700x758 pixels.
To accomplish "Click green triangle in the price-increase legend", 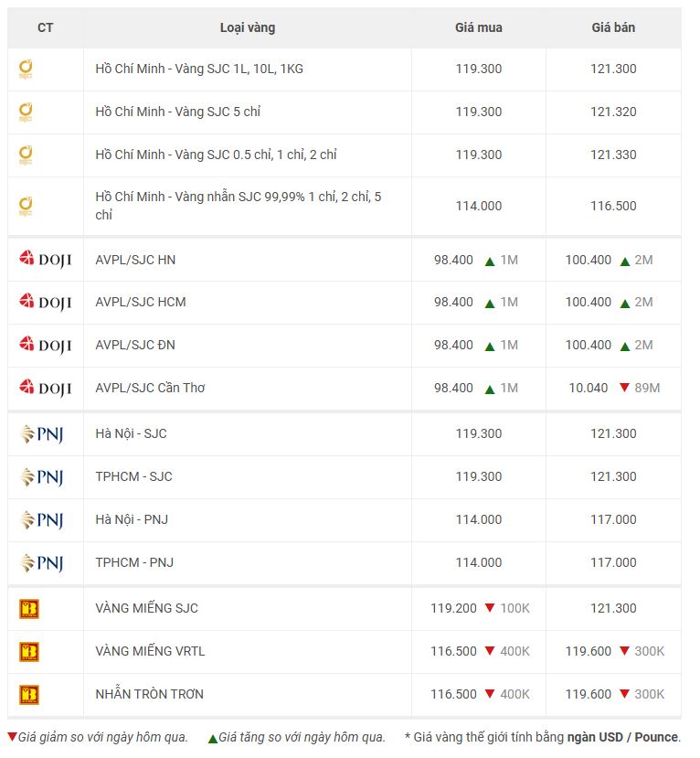I will coord(213,739).
